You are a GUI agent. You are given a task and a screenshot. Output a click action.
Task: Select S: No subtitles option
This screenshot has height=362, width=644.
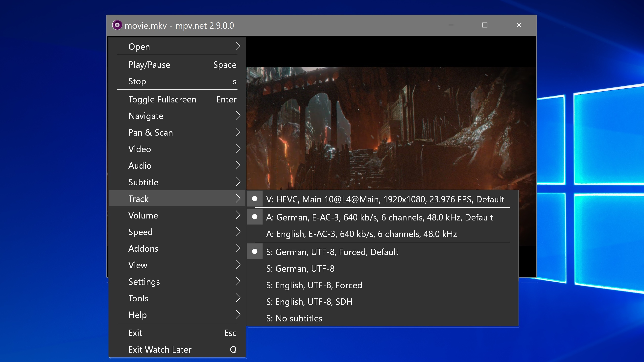(294, 318)
